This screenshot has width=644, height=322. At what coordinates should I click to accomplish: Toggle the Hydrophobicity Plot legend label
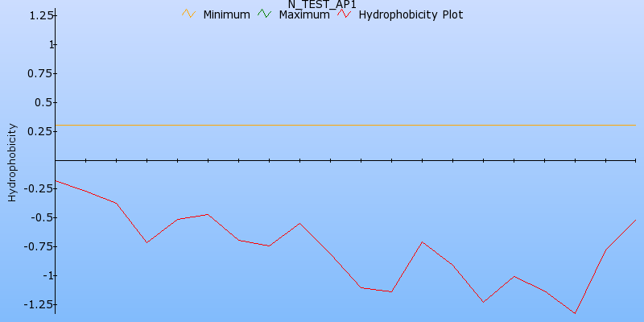pyautogui.click(x=411, y=14)
